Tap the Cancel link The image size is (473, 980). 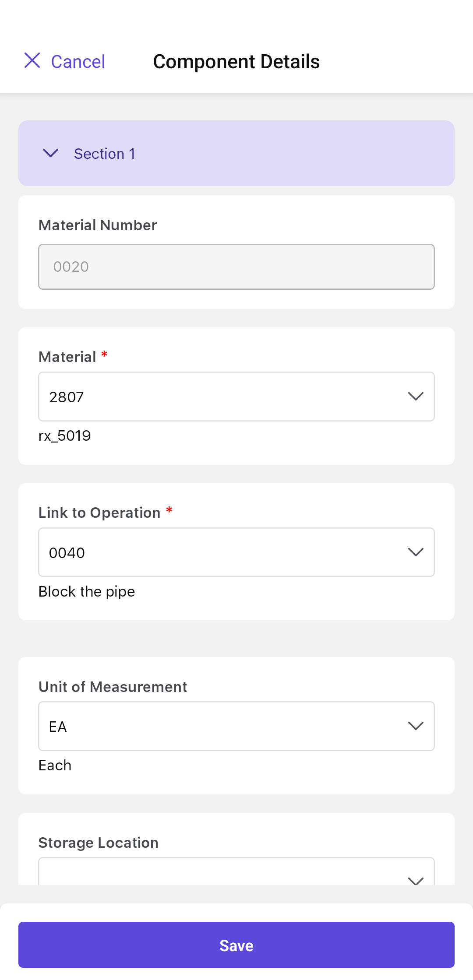tap(78, 62)
